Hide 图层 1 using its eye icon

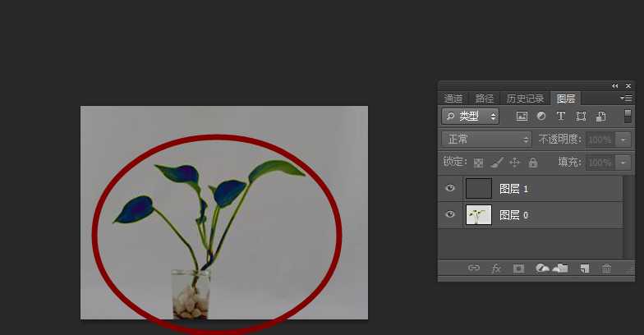point(450,189)
